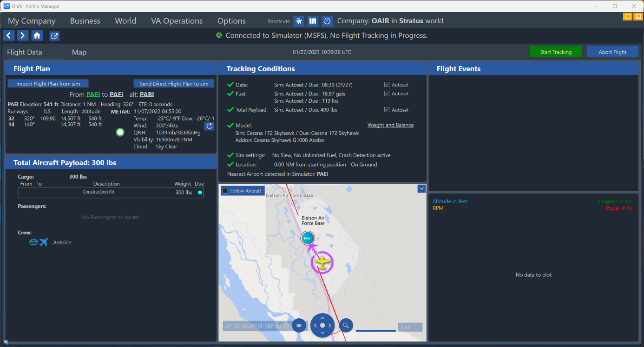
Task: Click the clock shortcut icon
Action: point(327,21)
